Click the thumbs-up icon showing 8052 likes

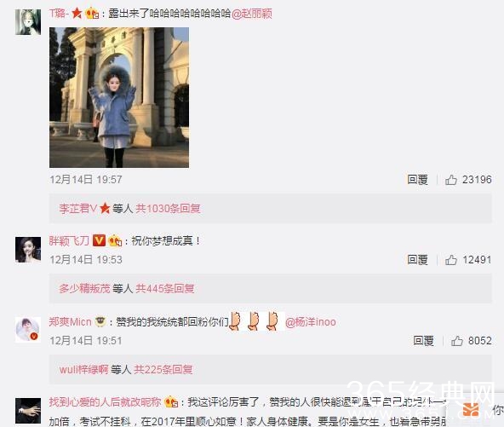(x=456, y=341)
